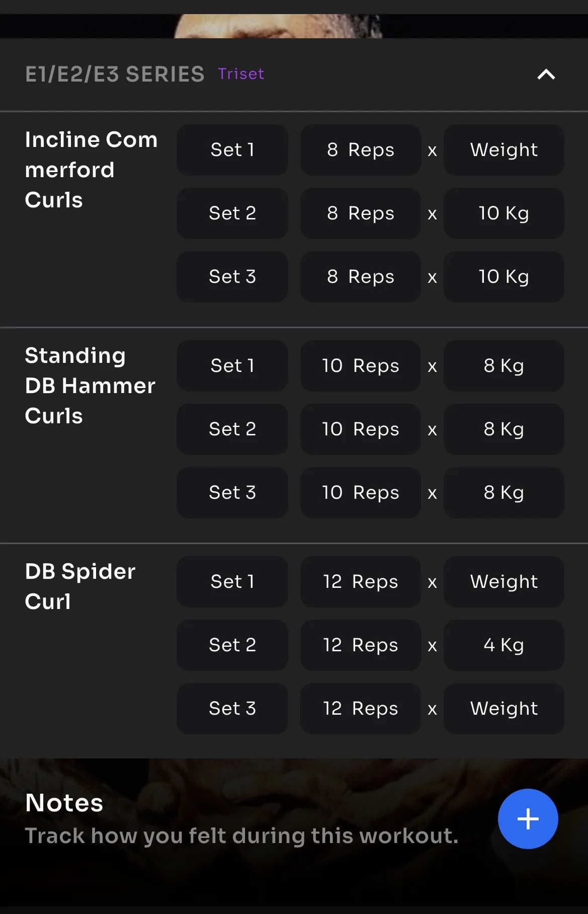Edit 8 Kg weight for Hammer Curls Set 3
The height and width of the screenshot is (914, 588).
[503, 493]
